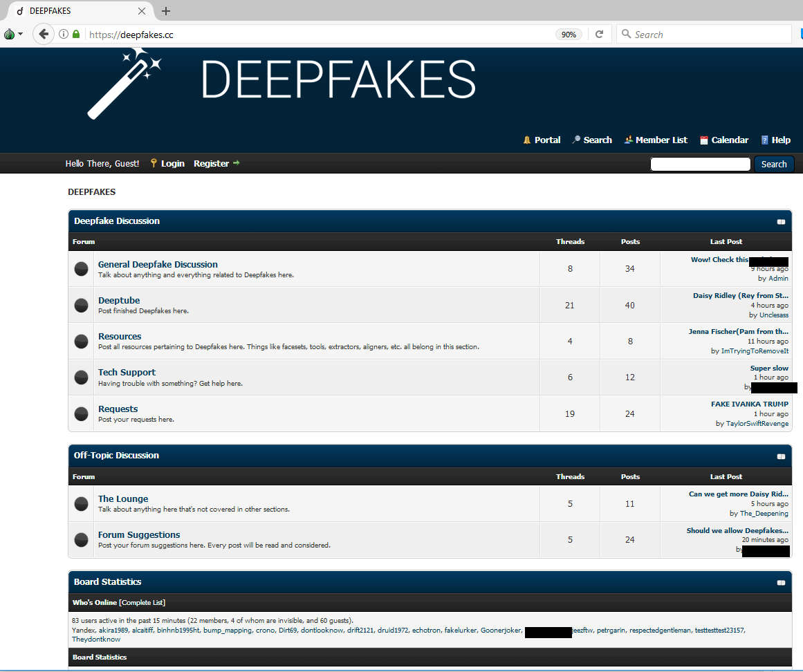Viewport: 803px width, 672px height.
Task: Click the Lounge forum status icon
Action: (x=82, y=503)
